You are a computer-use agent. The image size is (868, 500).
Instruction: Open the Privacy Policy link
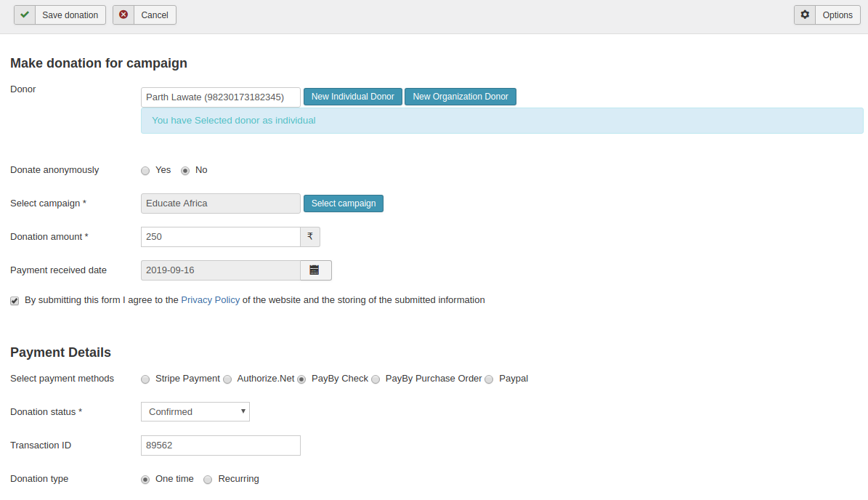click(210, 300)
